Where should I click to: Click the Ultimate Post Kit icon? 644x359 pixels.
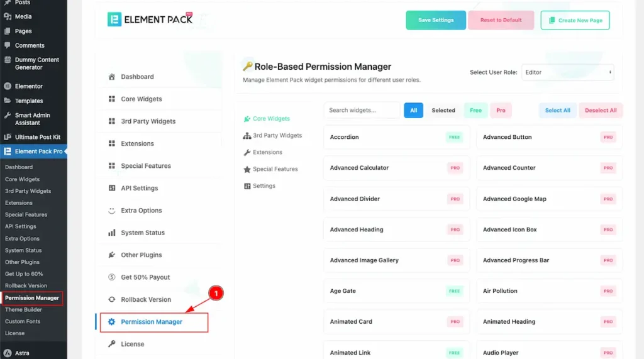[x=8, y=137]
